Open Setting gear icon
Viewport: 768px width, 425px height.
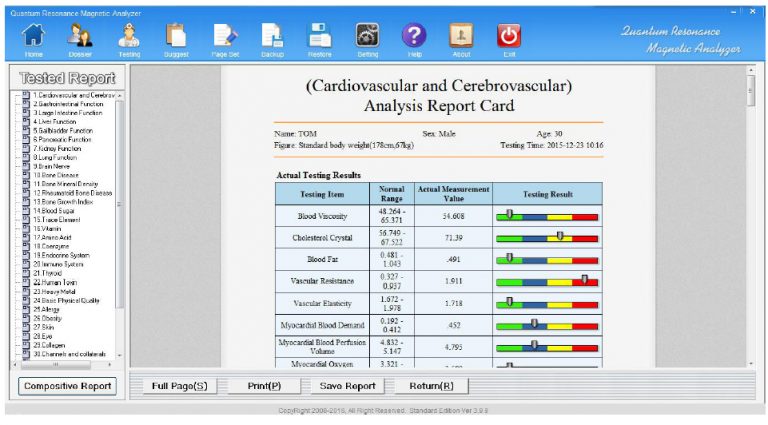pyautogui.click(x=367, y=37)
